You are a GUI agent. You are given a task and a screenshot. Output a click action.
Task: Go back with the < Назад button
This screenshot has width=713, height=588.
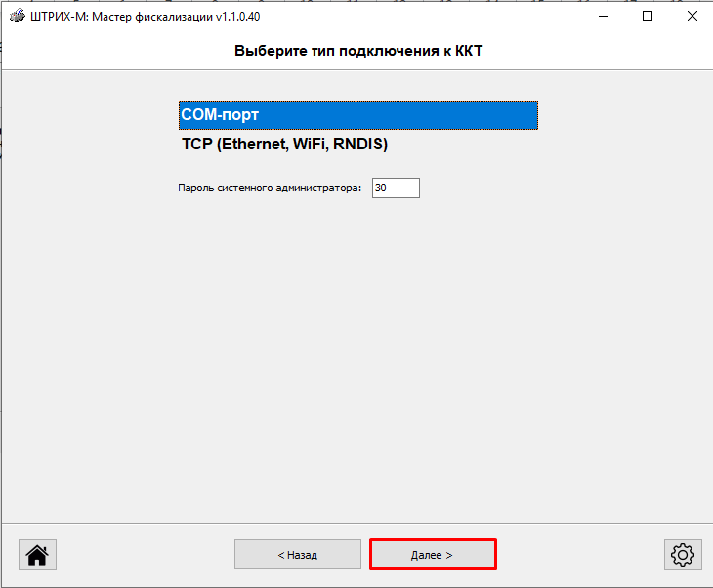coord(297,555)
